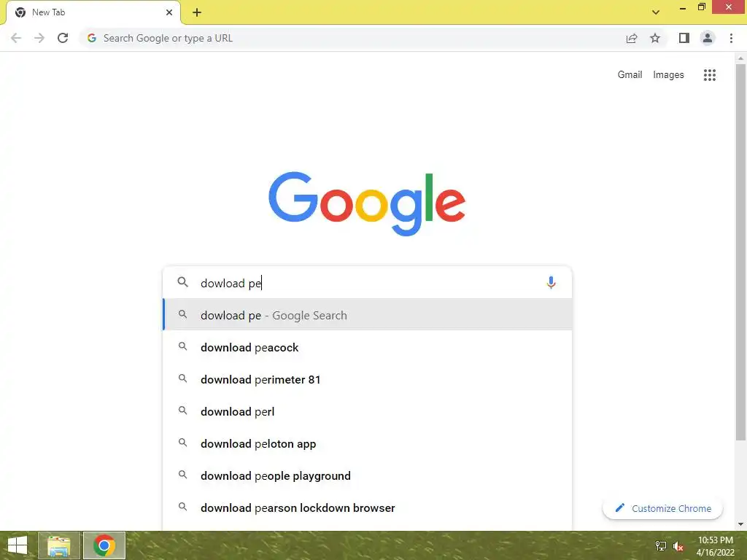The width and height of the screenshot is (747, 560).
Task: Open File Explorer from taskbar
Action: [58, 545]
